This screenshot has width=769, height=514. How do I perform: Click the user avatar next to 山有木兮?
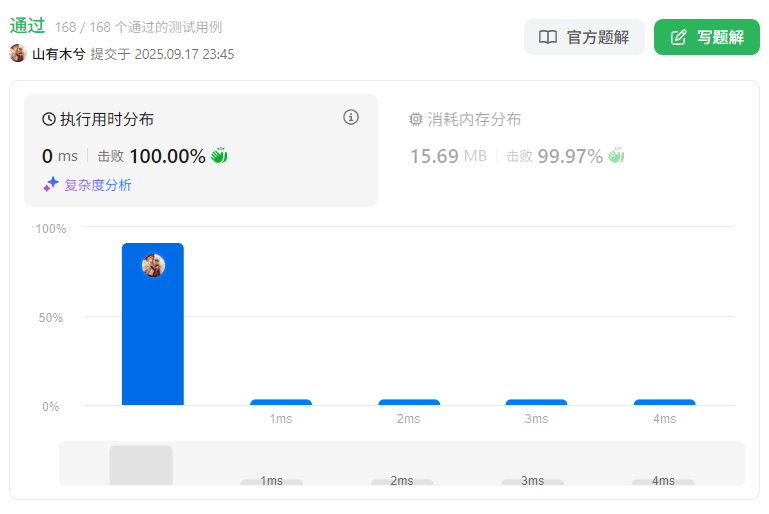point(18,53)
